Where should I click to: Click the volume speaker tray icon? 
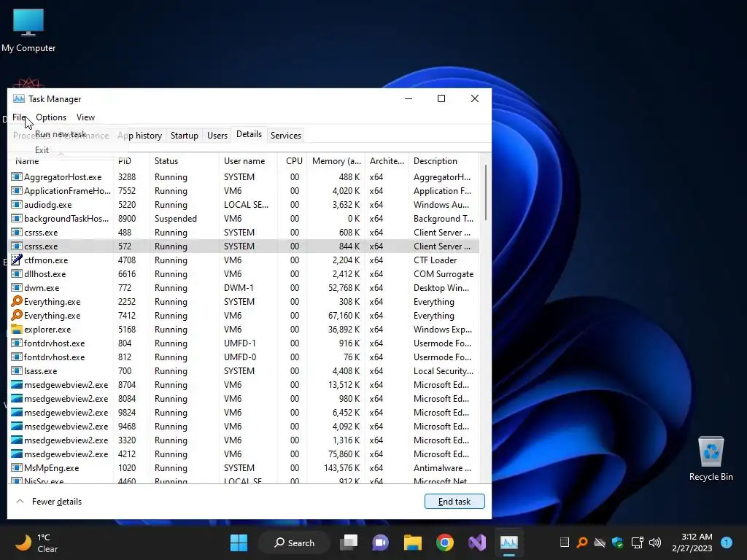tap(655, 542)
